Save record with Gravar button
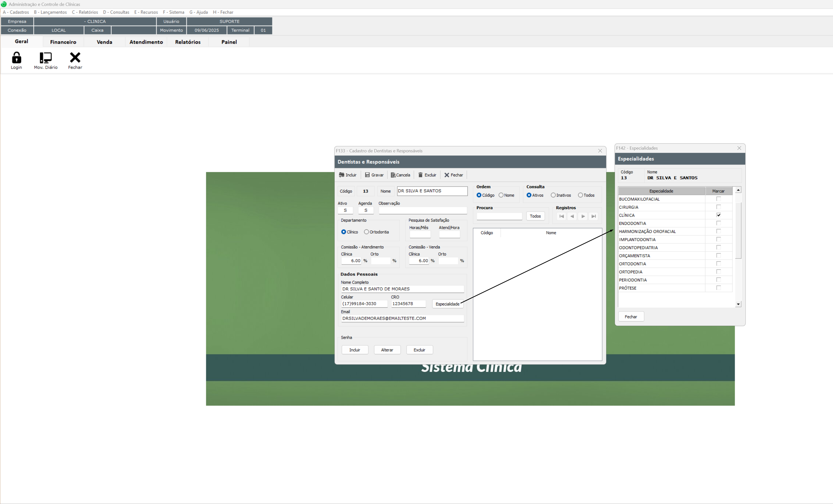Image resolution: width=833 pixels, height=504 pixels. coord(374,175)
